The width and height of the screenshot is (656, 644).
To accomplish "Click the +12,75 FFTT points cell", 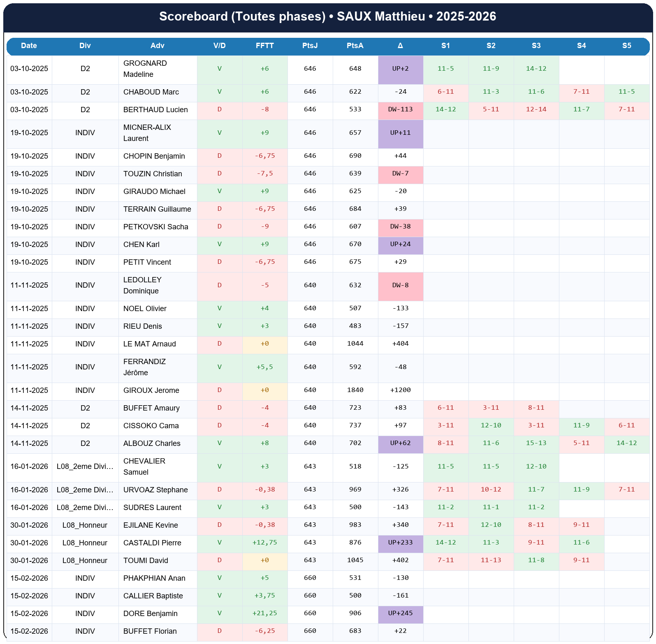I will point(264,542).
